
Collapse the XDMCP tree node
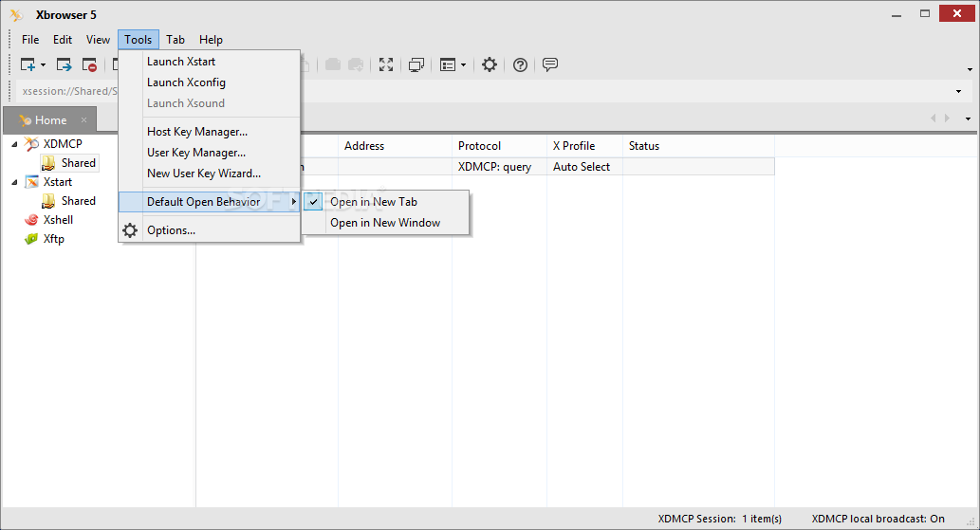(14, 144)
